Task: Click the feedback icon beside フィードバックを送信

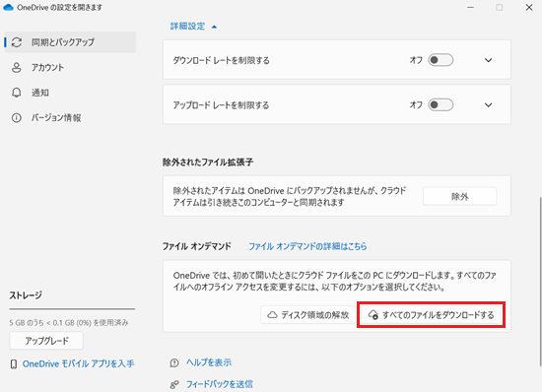Action: point(174,384)
